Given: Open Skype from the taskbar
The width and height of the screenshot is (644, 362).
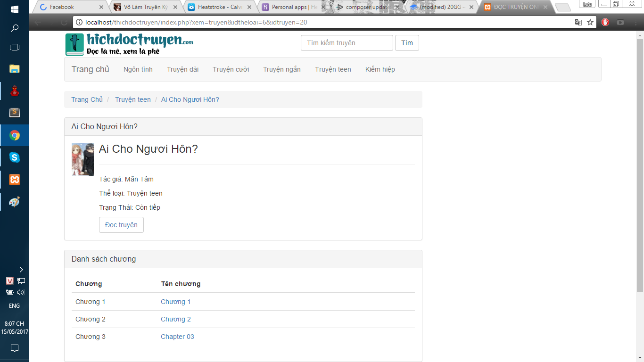Looking at the screenshot, I should pyautogui.click(x=15, y=157).
